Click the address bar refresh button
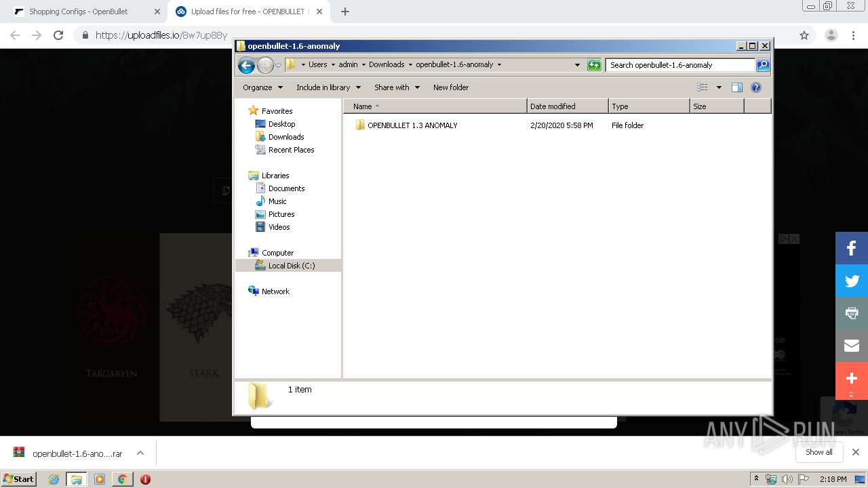 tap(594, 65)
